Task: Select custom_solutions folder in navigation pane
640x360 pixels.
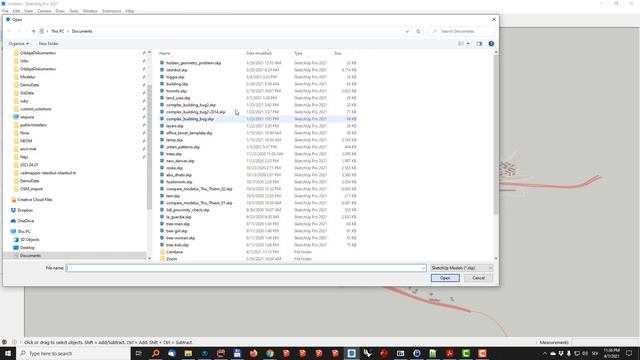Action: 36,109
